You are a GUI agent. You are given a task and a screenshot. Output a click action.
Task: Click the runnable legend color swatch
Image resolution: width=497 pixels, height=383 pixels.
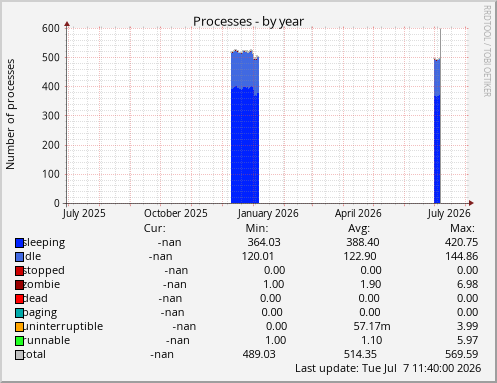click(x=19, y=341)
